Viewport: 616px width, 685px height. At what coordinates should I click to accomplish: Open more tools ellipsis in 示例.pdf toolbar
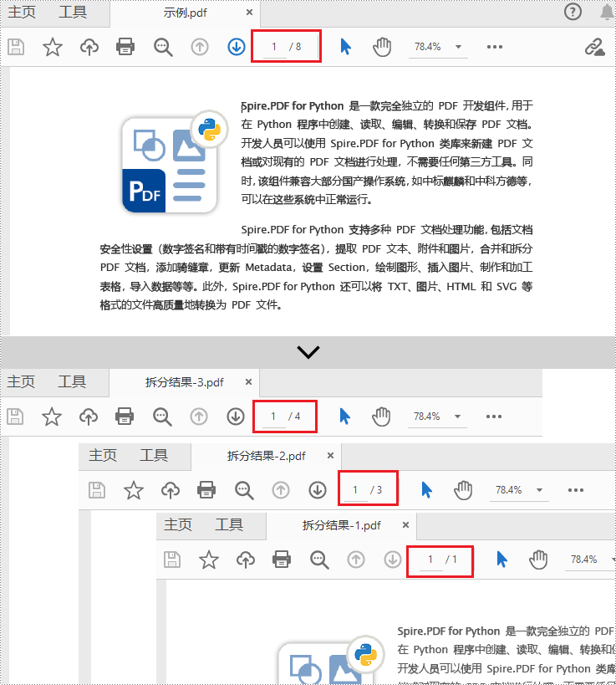[x=495, y=47]
